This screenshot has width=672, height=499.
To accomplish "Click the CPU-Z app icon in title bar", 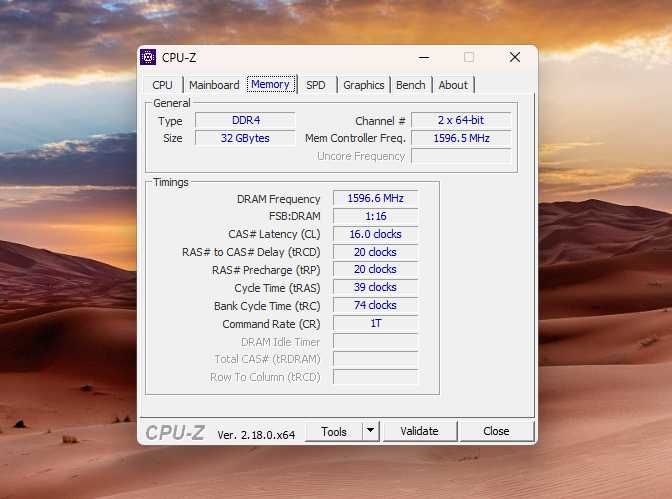I will click(x=148, y=57).
